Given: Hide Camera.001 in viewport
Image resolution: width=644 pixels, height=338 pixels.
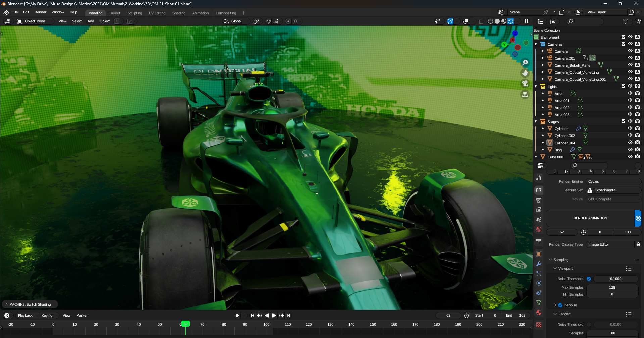Looking at the screenshot, I should [630, 58].
